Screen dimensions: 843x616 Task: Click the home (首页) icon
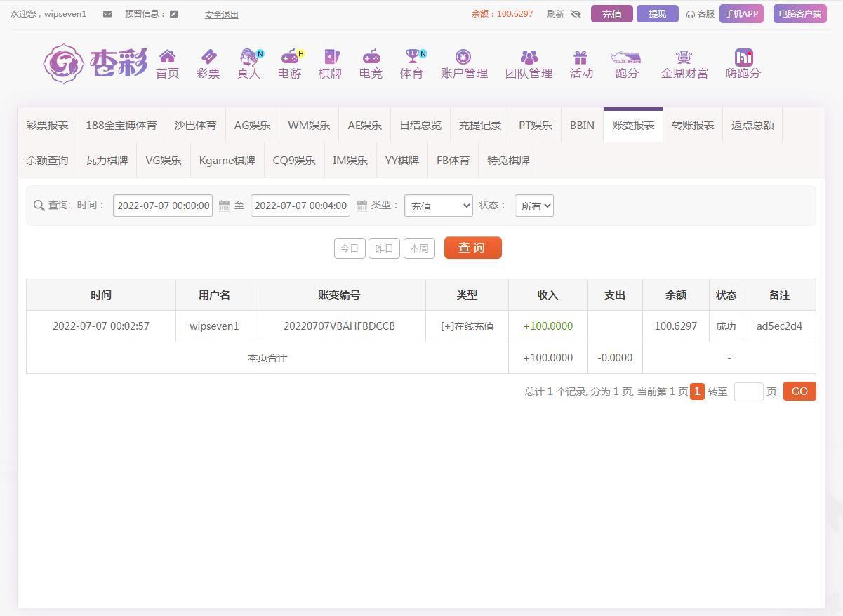pyautogui.click(x=167, y=57)
